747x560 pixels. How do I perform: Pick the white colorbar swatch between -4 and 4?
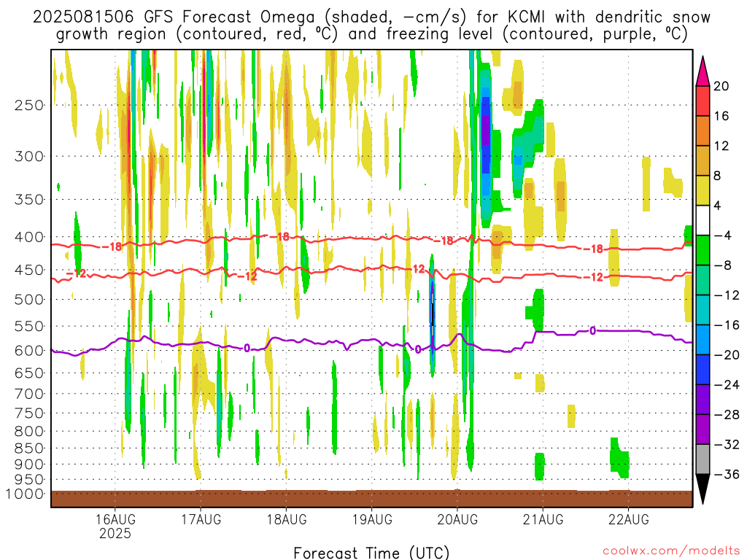pyautogui.click(x=703, y=220)
